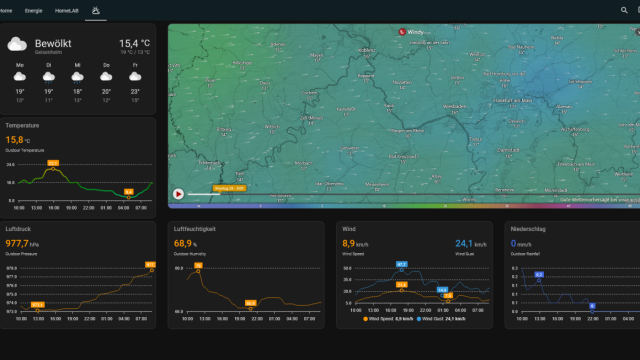Switch to the Energie tab
This screenshot has width=640, height=360.
pyautogui.click(x=33, y=11)
